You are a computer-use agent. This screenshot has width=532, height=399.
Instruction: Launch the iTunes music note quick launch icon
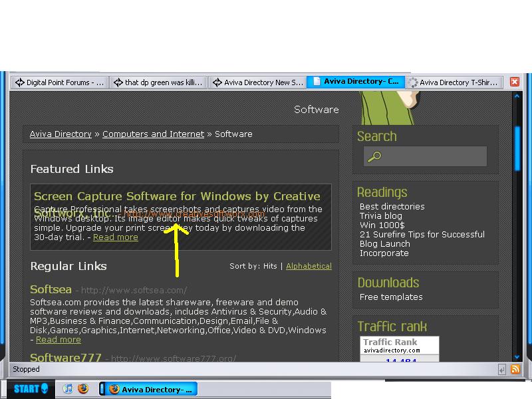tap(68, 388)
